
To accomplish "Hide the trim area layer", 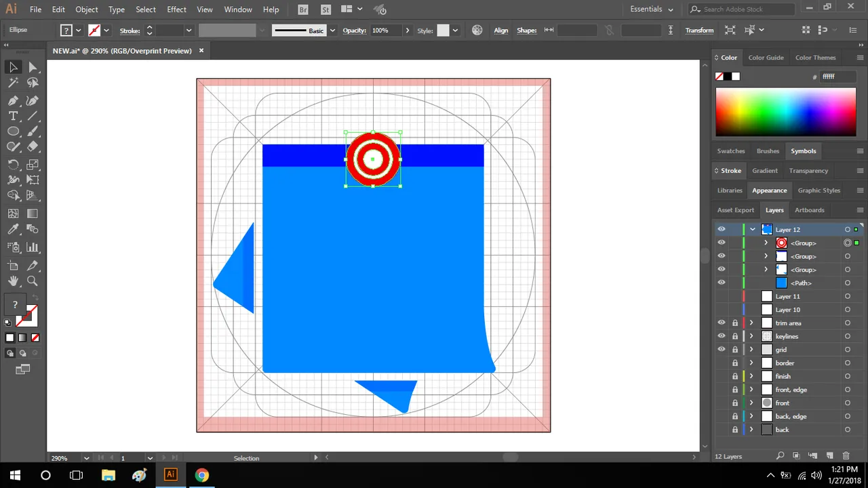I will point(722,323).
